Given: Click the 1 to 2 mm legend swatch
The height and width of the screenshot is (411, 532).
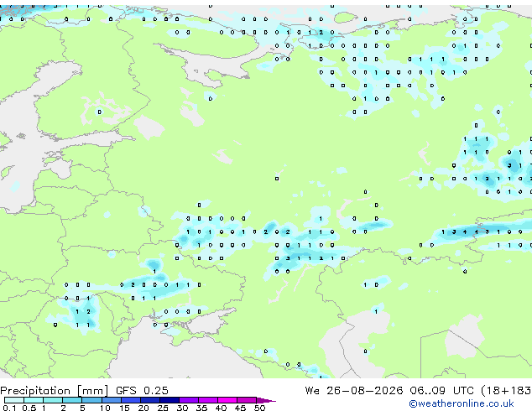Looking at the screenshot, I should 53,400.
